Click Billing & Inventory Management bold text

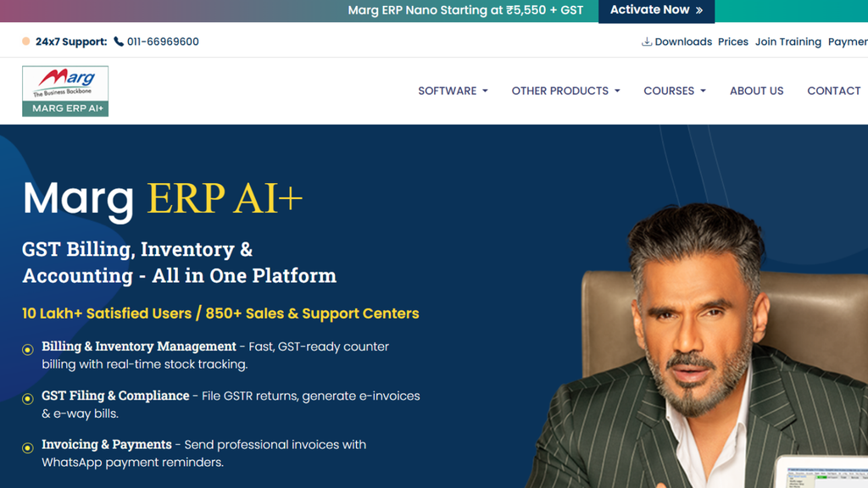click(139, 347)
